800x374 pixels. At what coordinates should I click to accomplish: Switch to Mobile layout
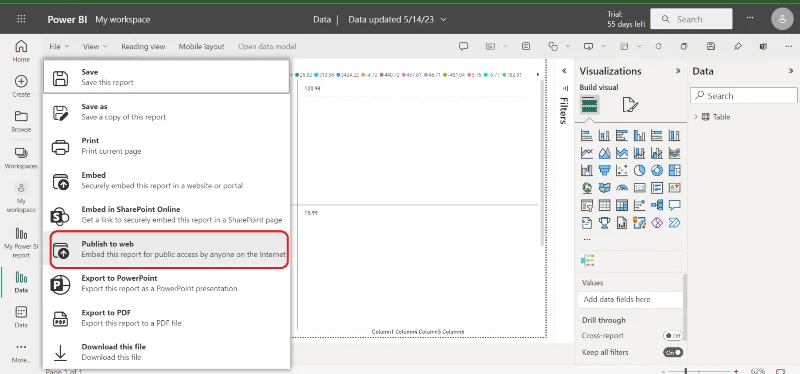coord(201,46)
